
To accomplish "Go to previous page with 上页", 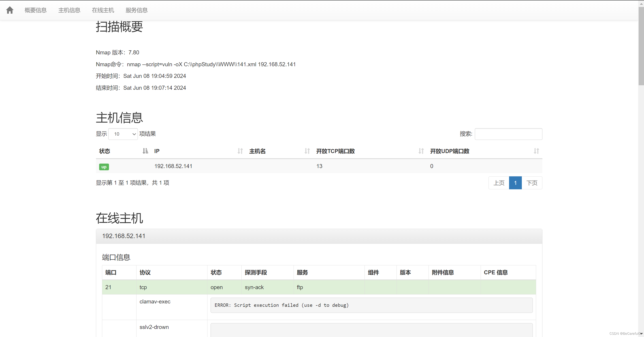I will tap(499, 183).
